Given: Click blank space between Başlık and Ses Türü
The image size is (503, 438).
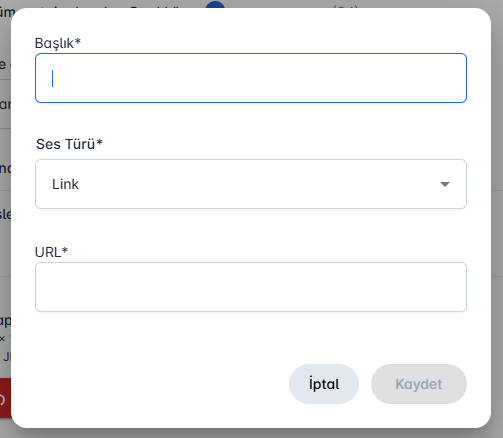Looking at the screenshot, I should click(x=251, y=119).
